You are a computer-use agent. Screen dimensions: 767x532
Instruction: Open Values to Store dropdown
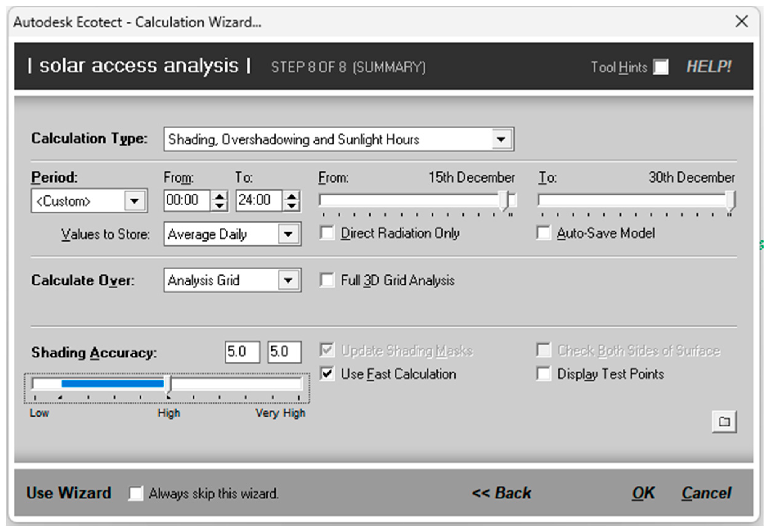click(x=288, y=234)
